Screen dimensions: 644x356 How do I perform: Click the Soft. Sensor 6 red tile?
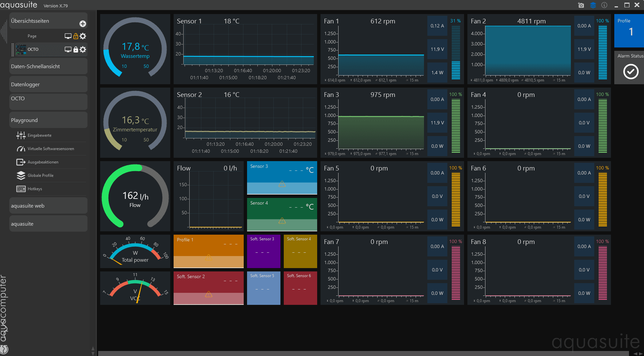(300, 288)
